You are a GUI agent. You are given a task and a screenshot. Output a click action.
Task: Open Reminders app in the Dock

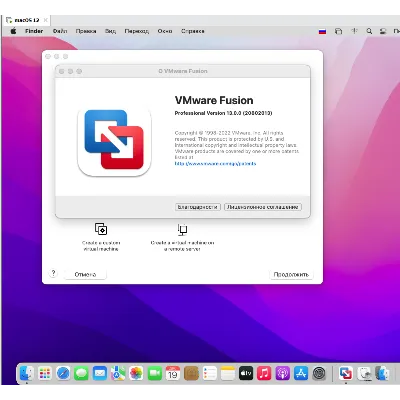coord(210,373)
